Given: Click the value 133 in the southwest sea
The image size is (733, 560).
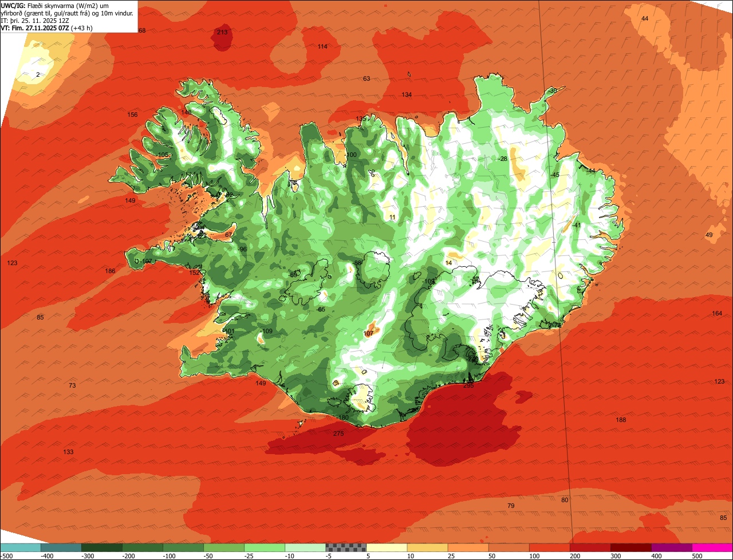Looking at the screenshot, I should (68, 452).
